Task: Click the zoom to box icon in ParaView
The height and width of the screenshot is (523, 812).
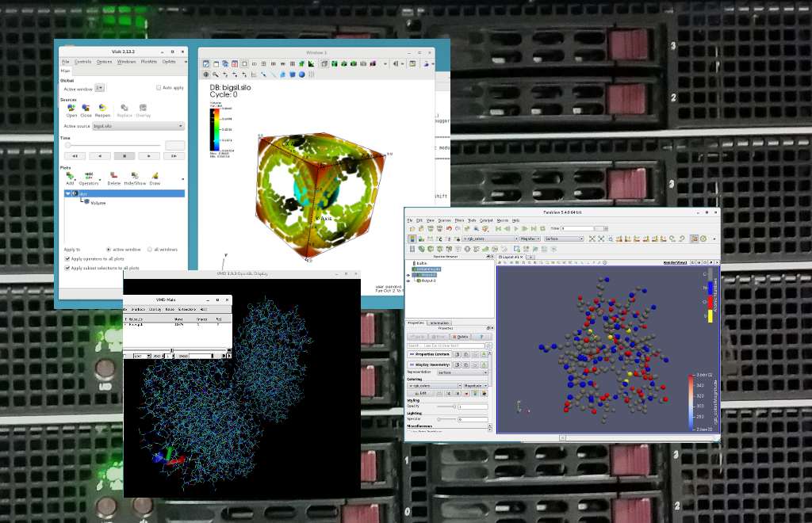Action: point(611,239)
